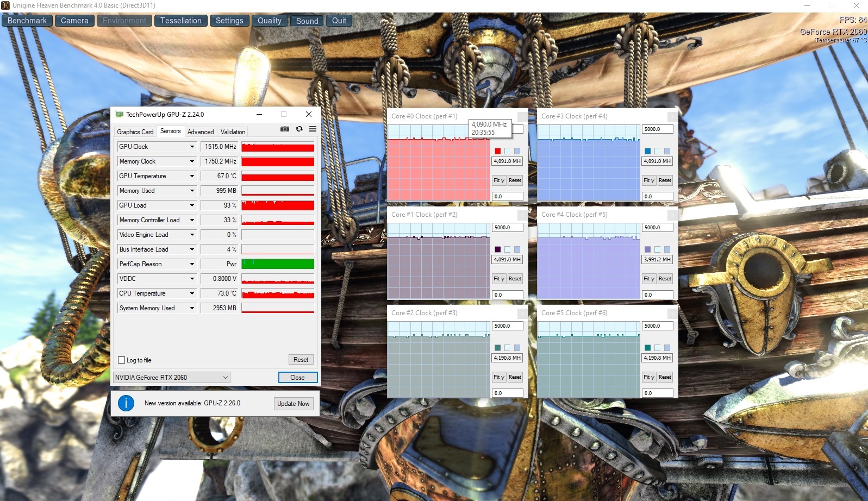This screenshot has height=501, width=868.
Task: Click dark purple color swatch on Core #1 graph
Action: point(498,249)
